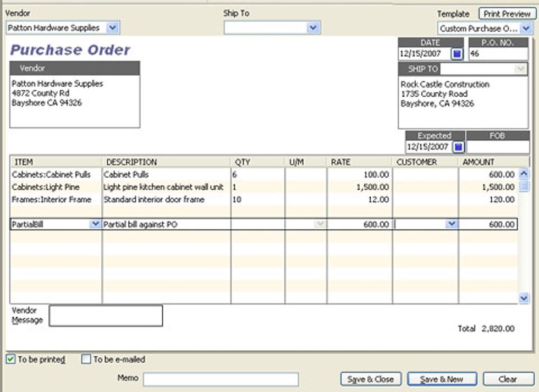Screen dimensions: 539x392
Task: Focus the Vendor Message box
Action: (x=106, y=316)
